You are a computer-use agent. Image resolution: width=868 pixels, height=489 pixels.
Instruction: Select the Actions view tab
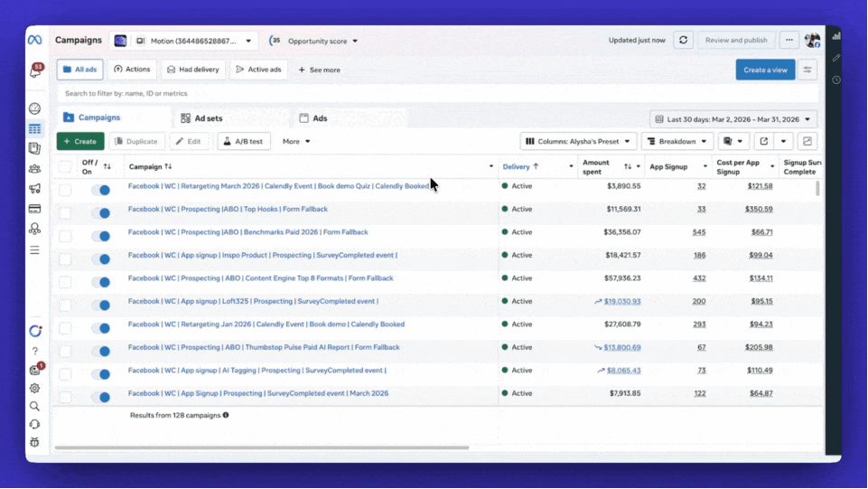pos(132,70)
